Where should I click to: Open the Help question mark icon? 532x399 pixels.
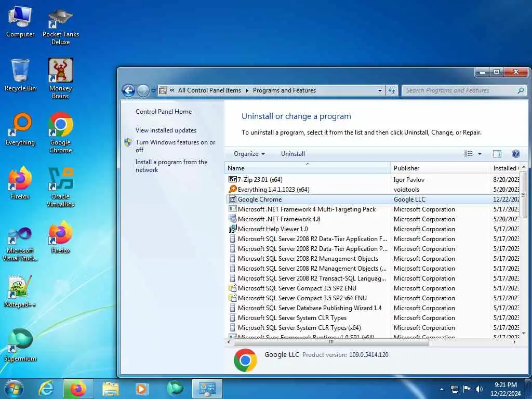pyautogui.click(x=516, y=154)
